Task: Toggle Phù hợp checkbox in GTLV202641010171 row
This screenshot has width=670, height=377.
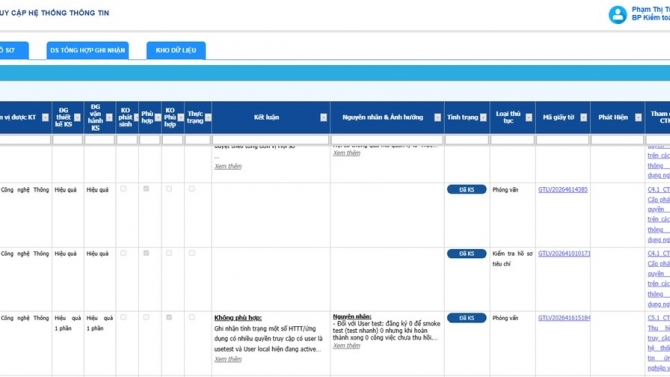Action: tap(146, 253)
